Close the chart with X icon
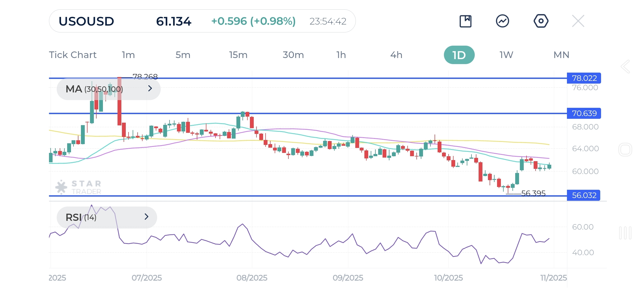 578,21
